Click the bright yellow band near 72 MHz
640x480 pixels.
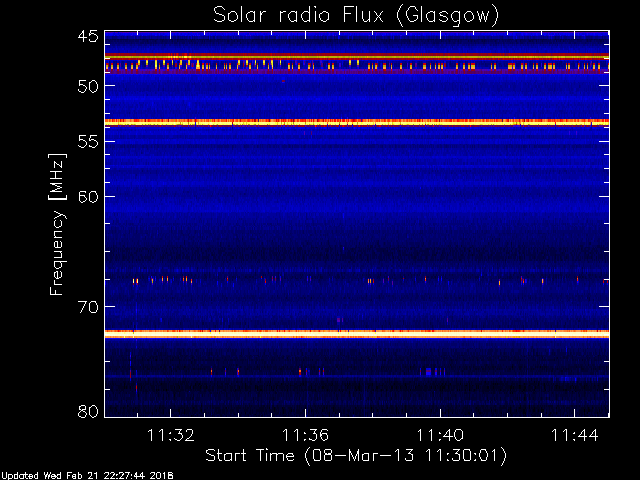[357, 334]
